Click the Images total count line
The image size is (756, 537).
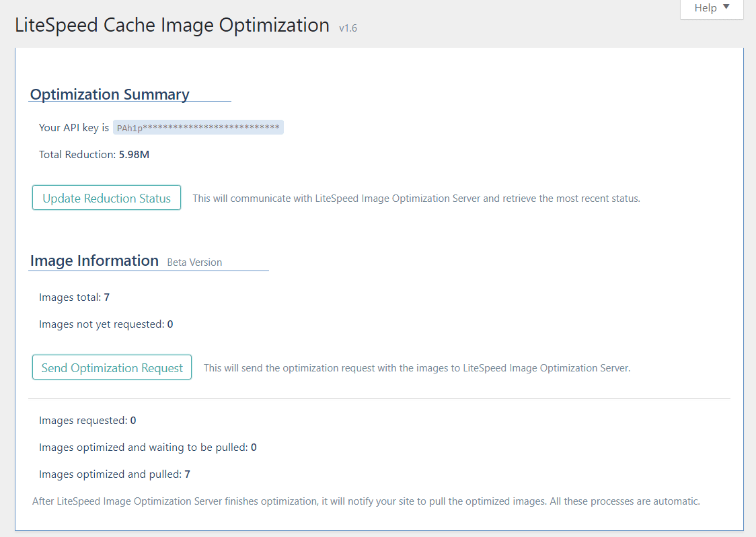pyautogui.click(x=74, y=297)
